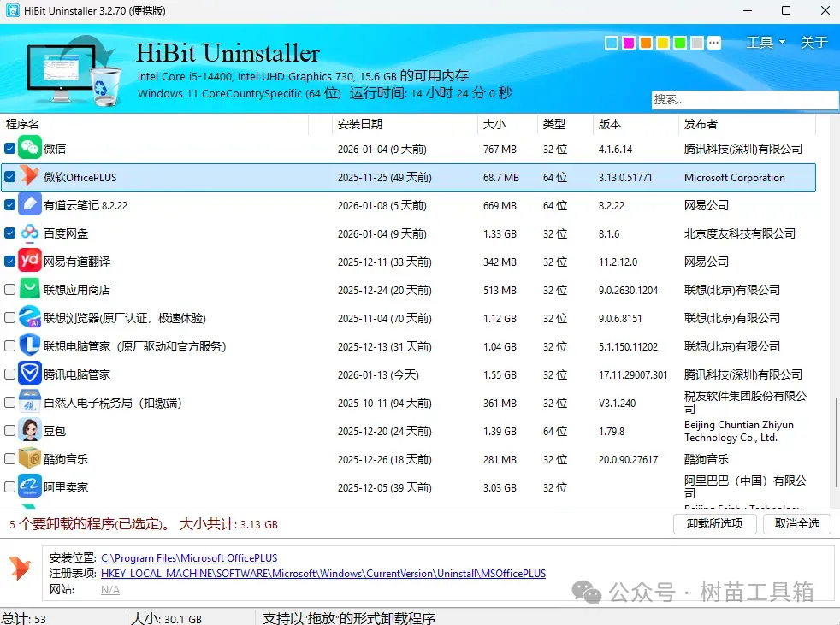Image resolution: width=840 pixels, height=625 pixels.
Task: Open the HKEY_LOCAL_MACHINE registry key link
Action: click(323, 574)
